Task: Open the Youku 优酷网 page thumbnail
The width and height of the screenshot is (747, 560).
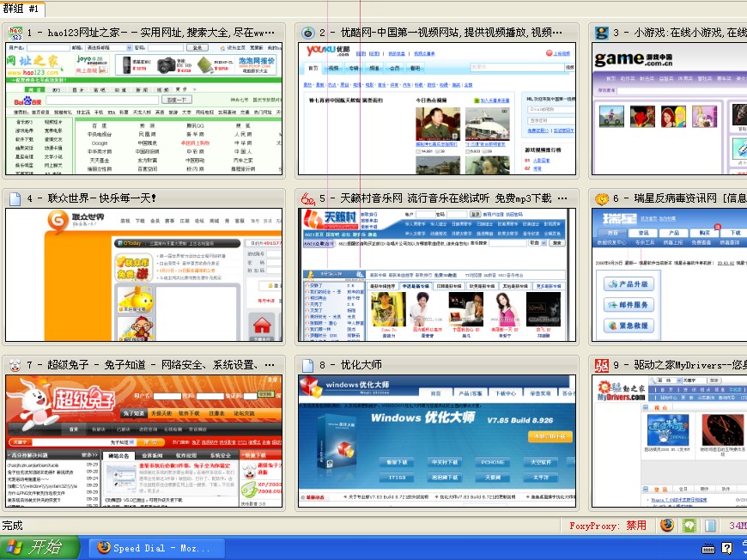Action: (437, 109)
